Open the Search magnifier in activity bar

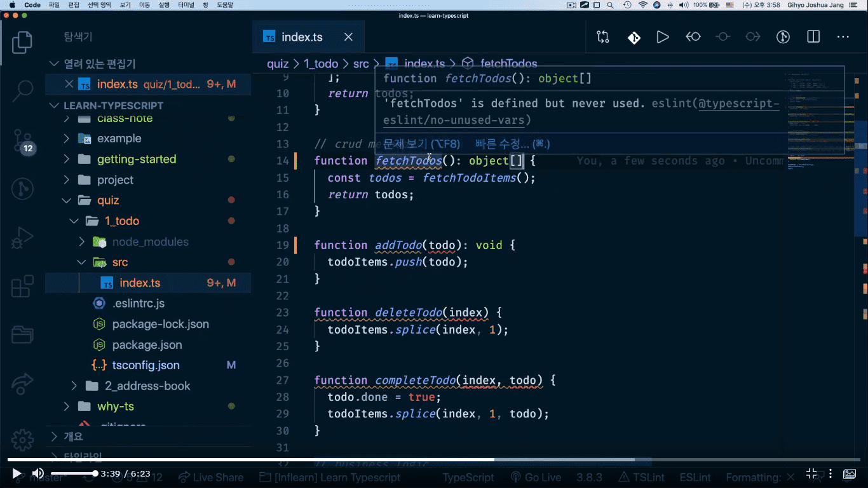[22, 89]
